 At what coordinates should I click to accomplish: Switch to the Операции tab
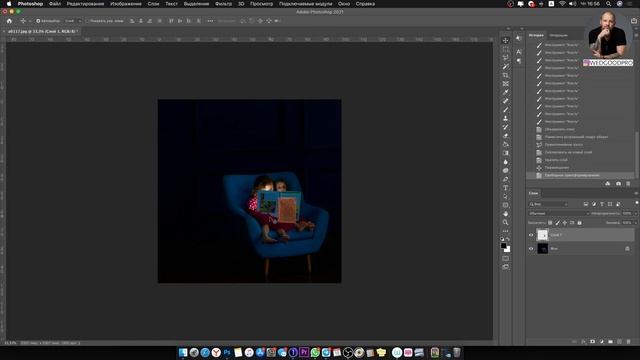tap(558, 36)
